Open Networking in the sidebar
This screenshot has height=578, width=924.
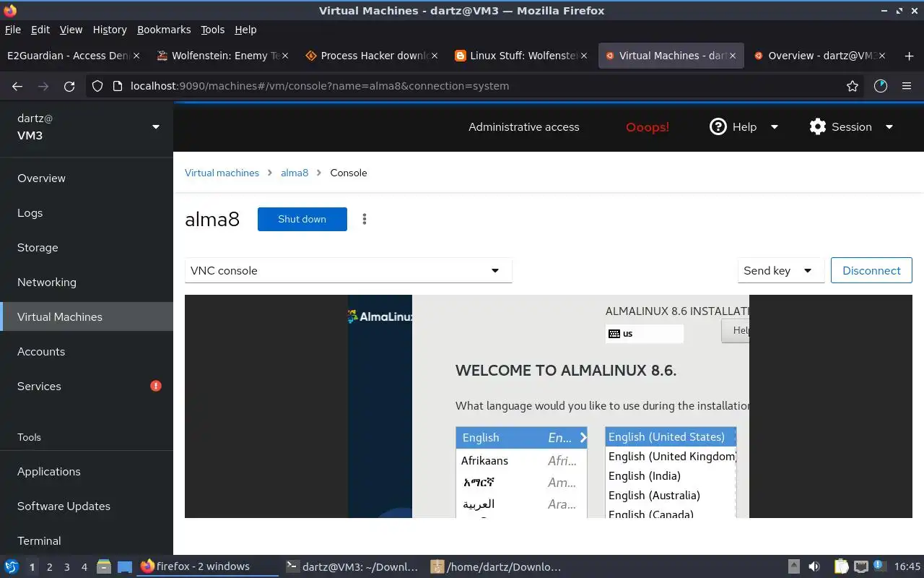[87, 282]
